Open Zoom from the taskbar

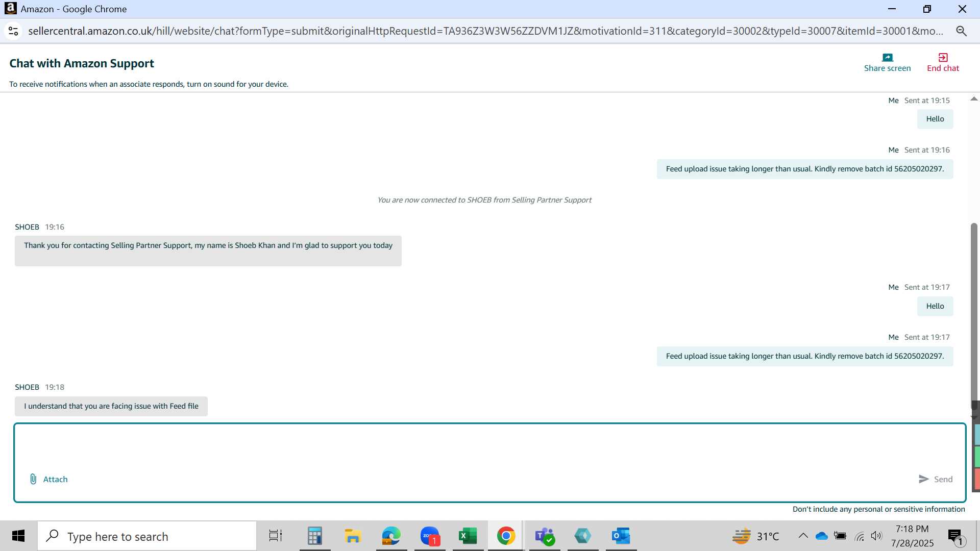[x=430, y=536]
